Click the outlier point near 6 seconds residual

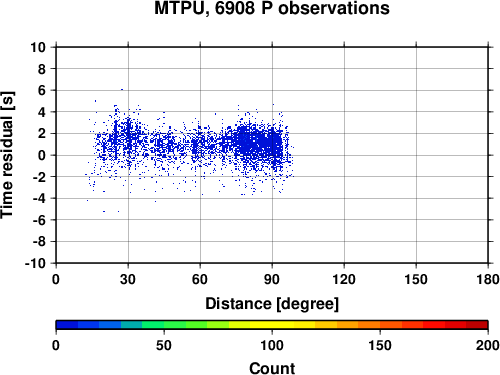[122, 89]
